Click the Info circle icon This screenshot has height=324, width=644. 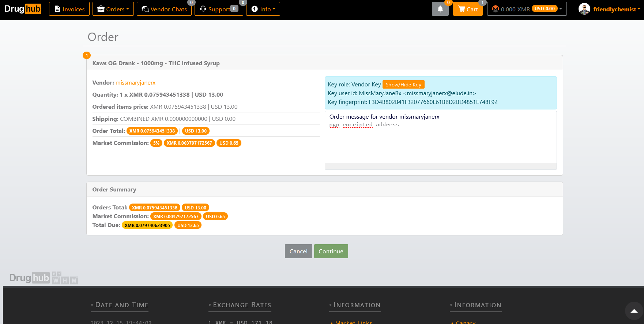255,9
